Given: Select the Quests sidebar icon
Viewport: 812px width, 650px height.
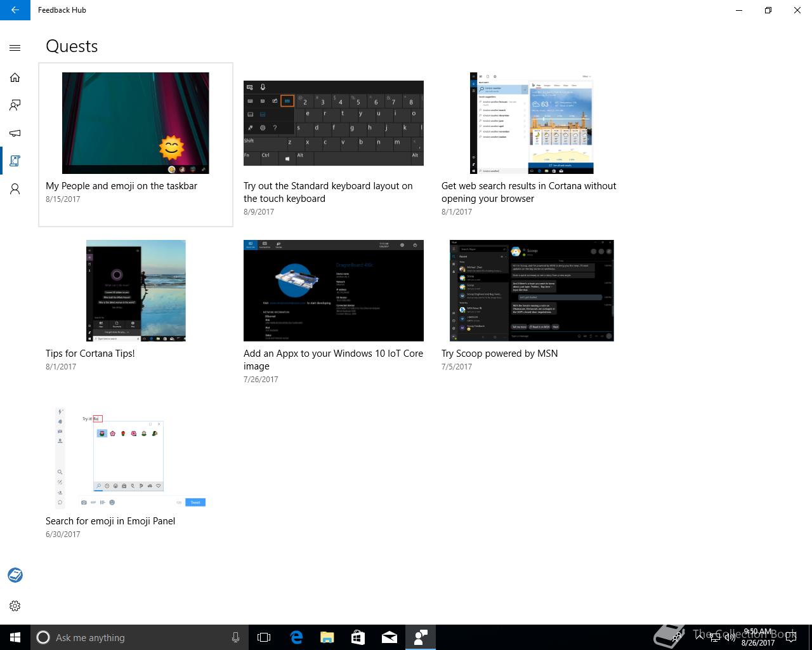Looking at the screenshot, I should pos(15,161).
